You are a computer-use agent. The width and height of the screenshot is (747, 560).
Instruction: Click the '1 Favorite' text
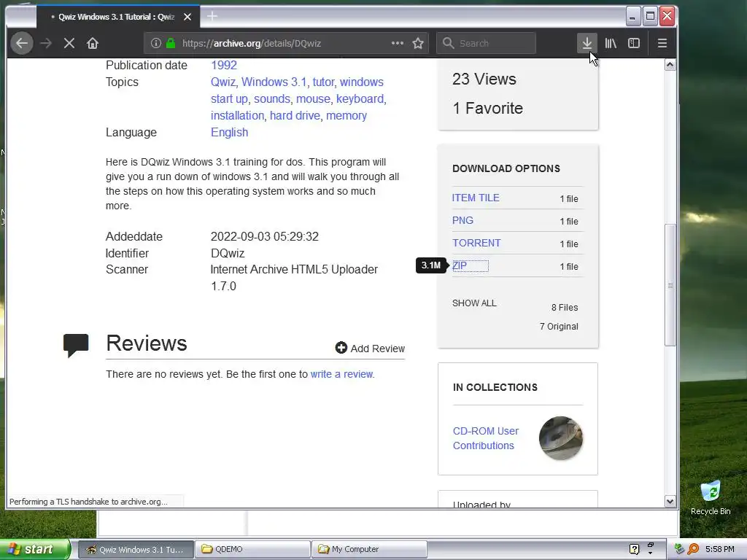click(487, 108)
